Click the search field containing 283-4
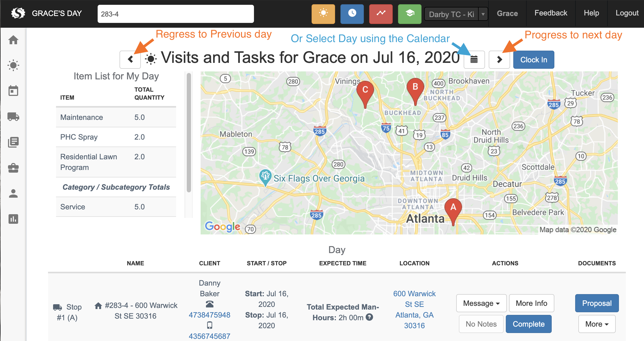Screen dimensions: 644x341 click(x=176, y=14)
